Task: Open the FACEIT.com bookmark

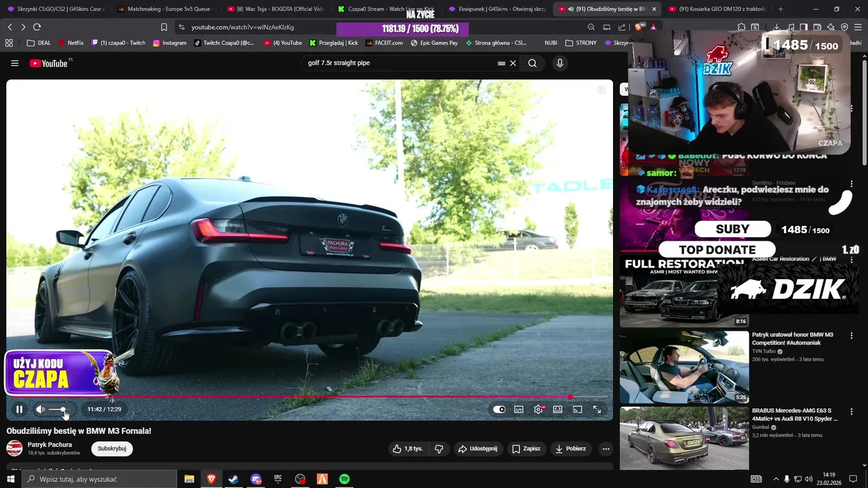Action: (x=384, y=43)
